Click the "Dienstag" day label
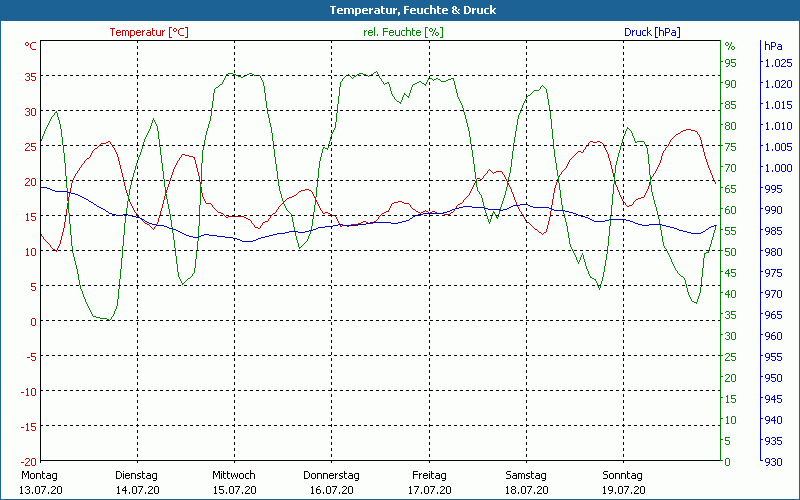This screenshot has height=500, width=800. click(136, 476)
